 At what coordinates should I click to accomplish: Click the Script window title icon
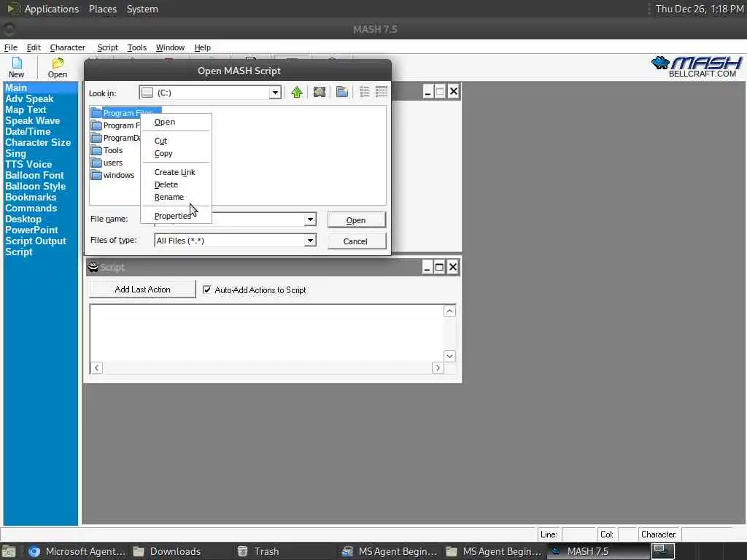pos(93,267)
